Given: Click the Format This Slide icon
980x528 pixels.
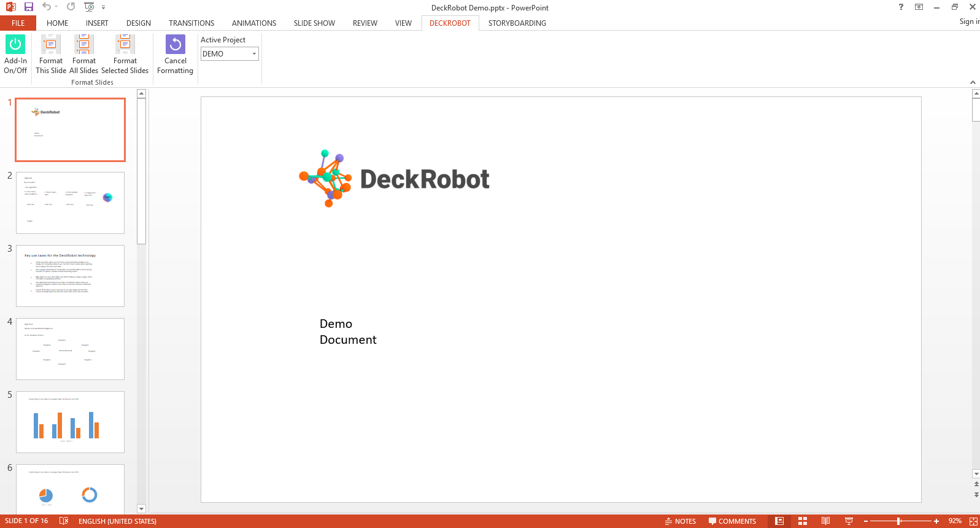Looking at the screenshot, I should (x=51, y=55).
